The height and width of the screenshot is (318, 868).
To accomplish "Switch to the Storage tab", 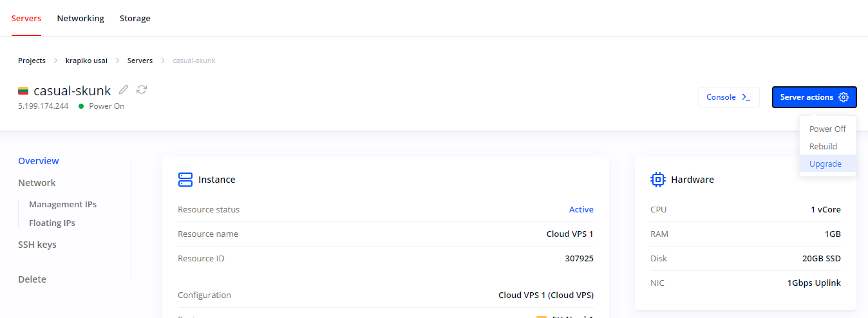I will pos(135,19).
